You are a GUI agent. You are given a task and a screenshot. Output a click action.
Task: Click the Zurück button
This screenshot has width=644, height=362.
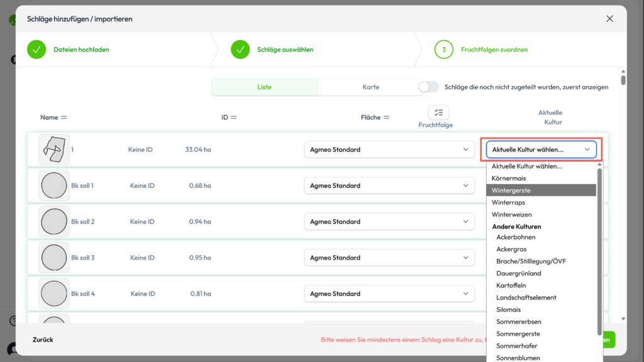(43, 339)
